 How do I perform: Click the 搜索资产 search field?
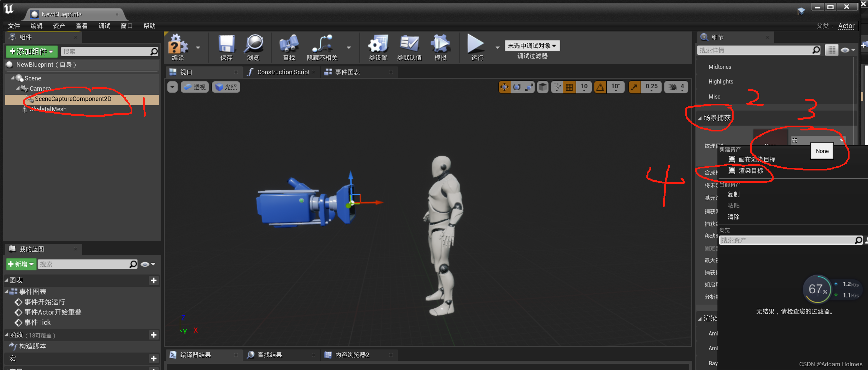787,240
